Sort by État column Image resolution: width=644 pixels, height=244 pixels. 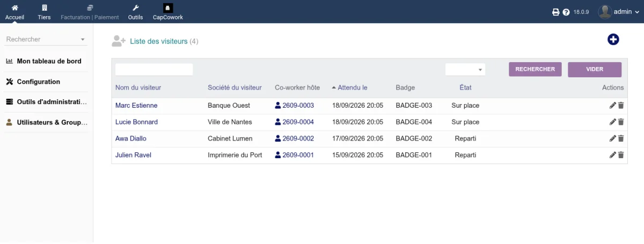point(465,87)
